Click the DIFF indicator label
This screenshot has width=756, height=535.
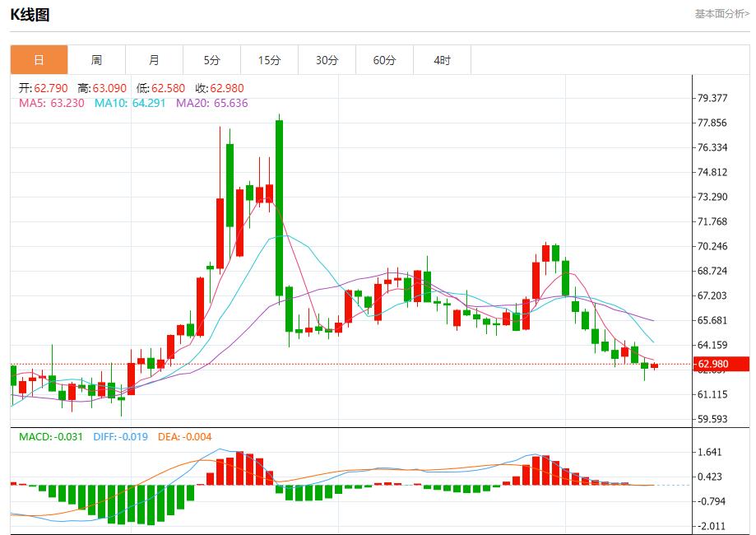[120, 439]
